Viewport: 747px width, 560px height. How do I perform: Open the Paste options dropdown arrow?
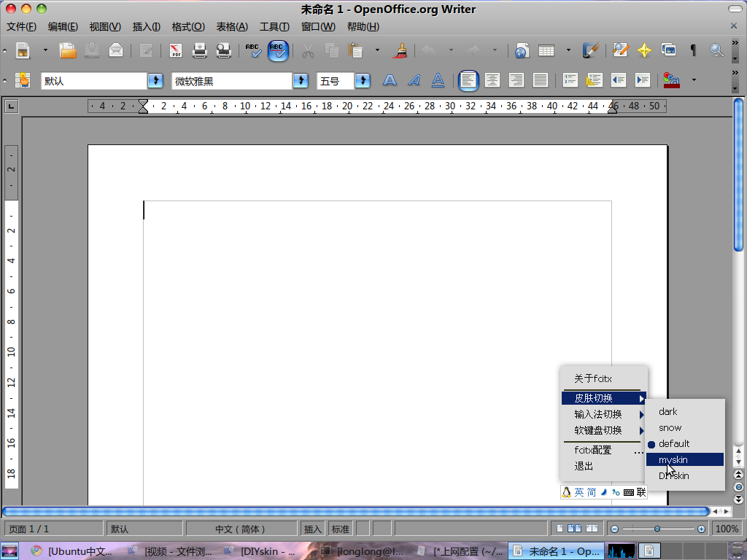point(377,50)
